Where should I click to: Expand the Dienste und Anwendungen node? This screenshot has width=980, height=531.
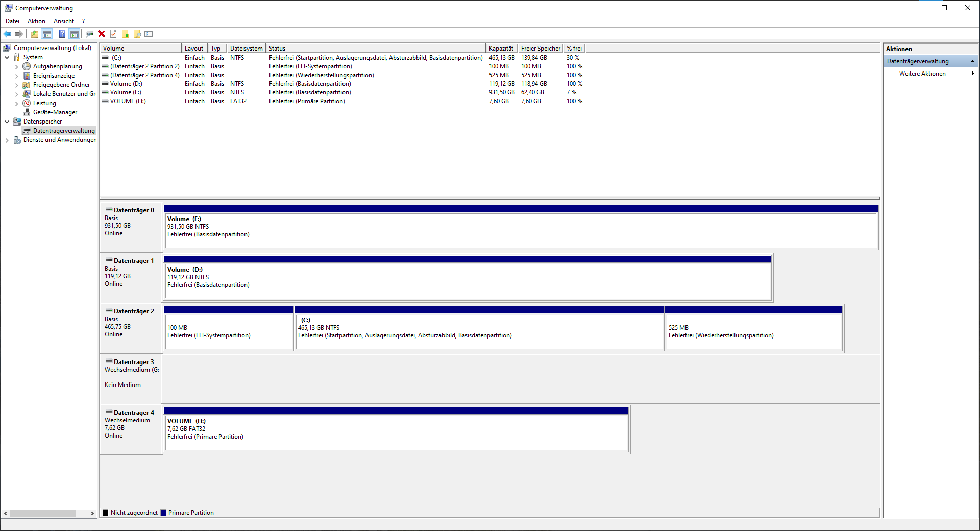(7, 140)
